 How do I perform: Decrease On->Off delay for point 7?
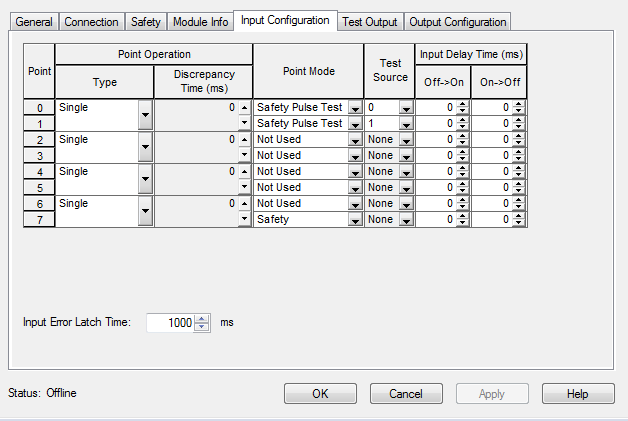[518, 222]
